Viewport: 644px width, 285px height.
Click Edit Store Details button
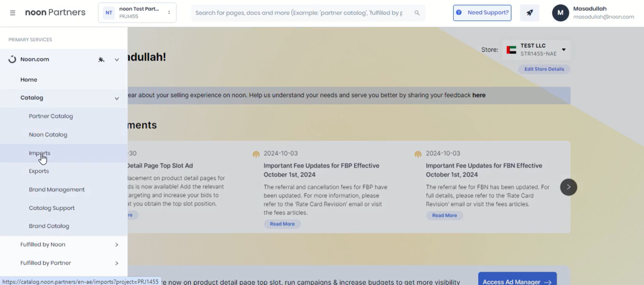544,69
